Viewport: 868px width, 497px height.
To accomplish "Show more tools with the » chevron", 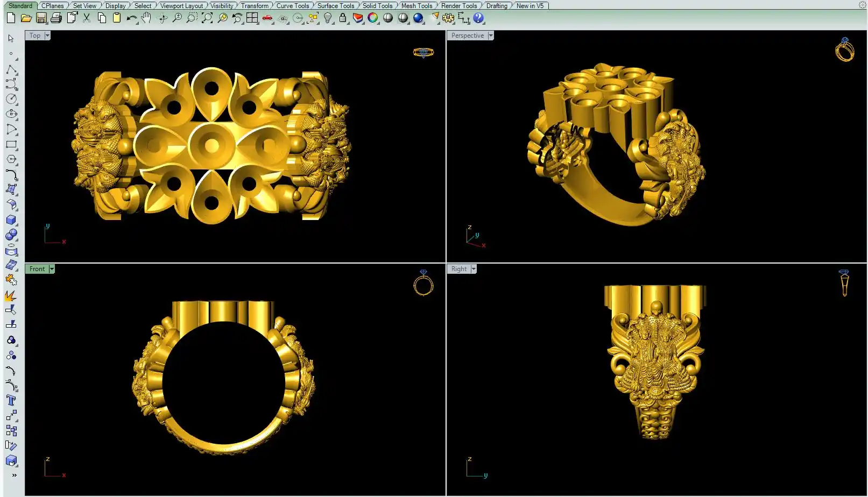I will 14,475.
